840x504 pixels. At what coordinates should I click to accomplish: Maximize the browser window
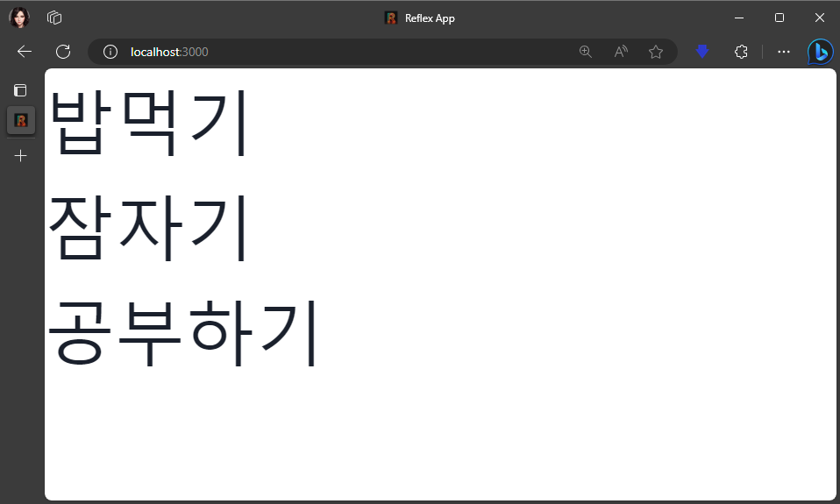pyautogui.click(x=779, y=18)
